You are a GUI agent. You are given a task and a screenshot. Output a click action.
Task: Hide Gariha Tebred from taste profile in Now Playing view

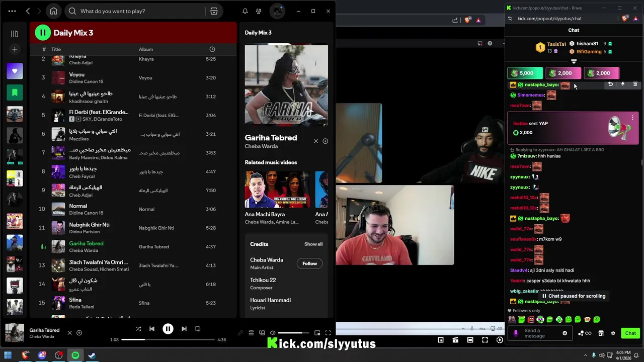point(316,141)
